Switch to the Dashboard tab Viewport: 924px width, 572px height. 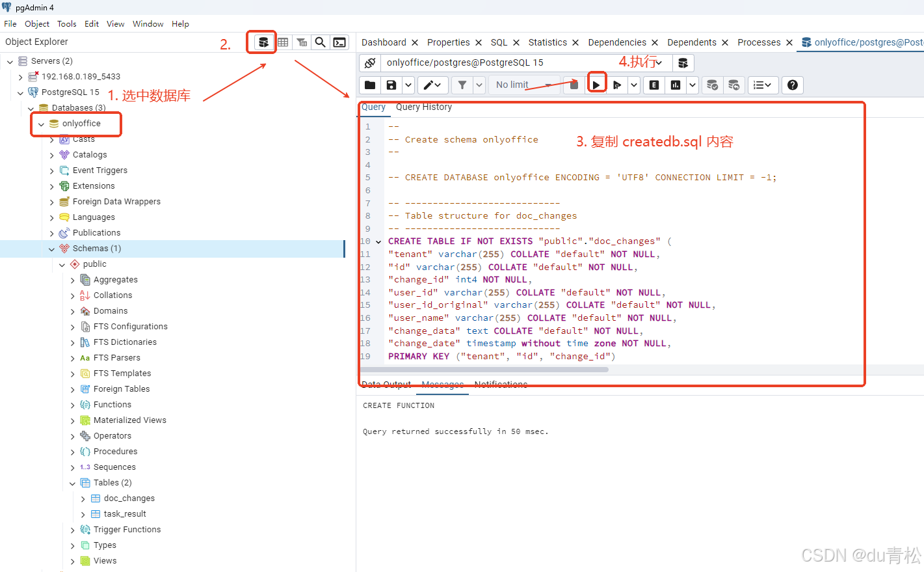384,42
